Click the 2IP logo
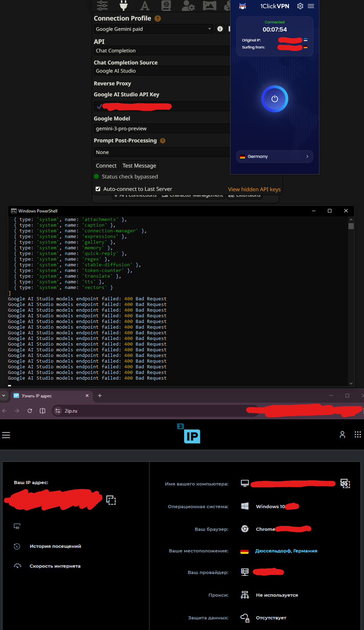 pos(189,433)
